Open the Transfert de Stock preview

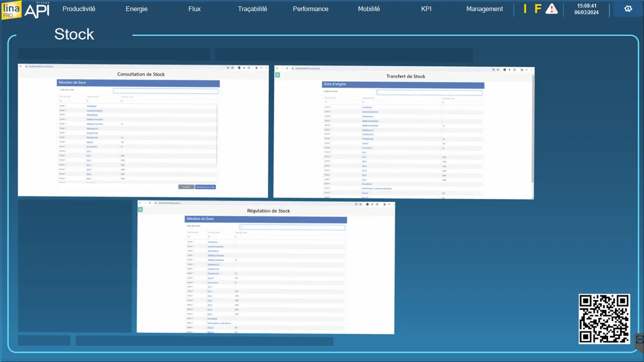coord(404,133)
